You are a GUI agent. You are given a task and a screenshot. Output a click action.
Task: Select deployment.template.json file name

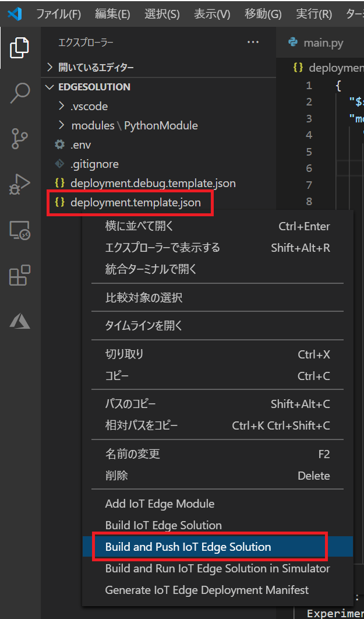pyautogui.click(x=136, y=202)
